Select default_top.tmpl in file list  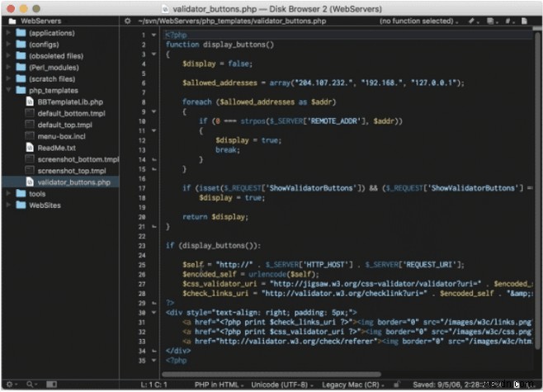[x=64, y=125]
